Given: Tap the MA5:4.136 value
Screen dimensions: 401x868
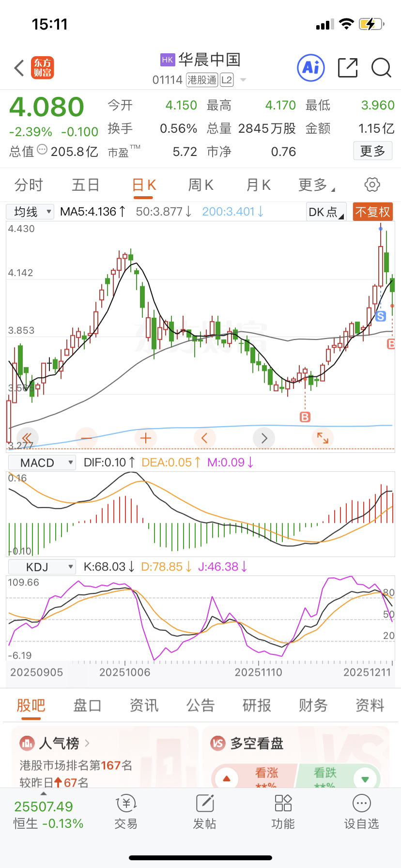Looking at the screenshot, I should 93,212.
